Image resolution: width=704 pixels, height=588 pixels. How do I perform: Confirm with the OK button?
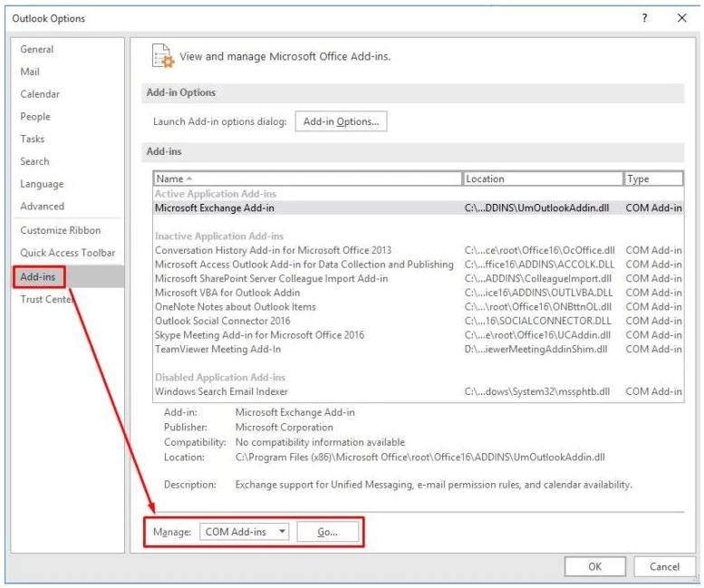(595, 567)
